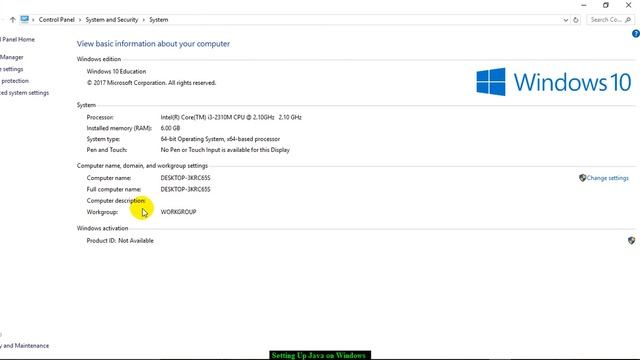Open System protection link
Image resolution: width=640 pixels, height=360 pixels.
pos(14,81)
